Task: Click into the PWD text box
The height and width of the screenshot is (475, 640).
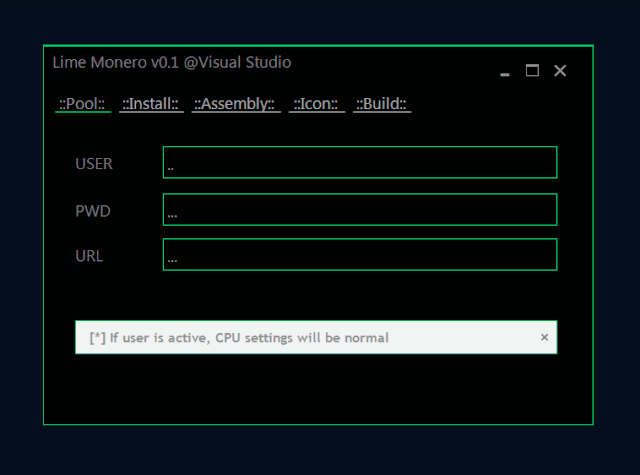Action: (x=360, y=210)
